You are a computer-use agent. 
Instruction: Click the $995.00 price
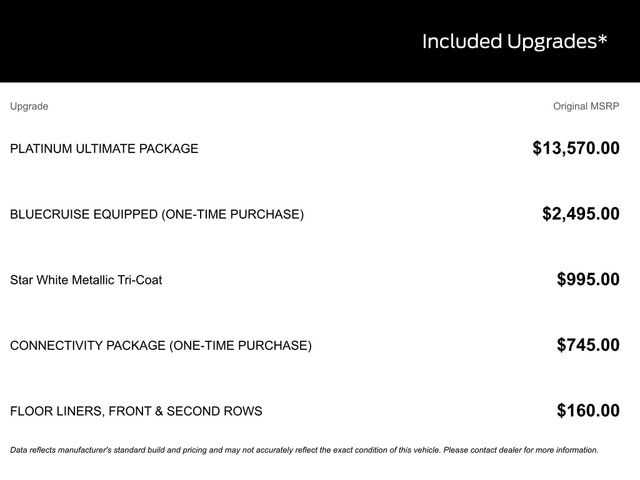pyautogui.click(x=588, y=280)
